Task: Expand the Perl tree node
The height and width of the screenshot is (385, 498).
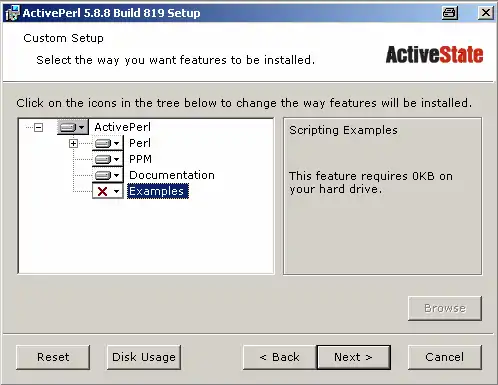Action: point(73,143)
